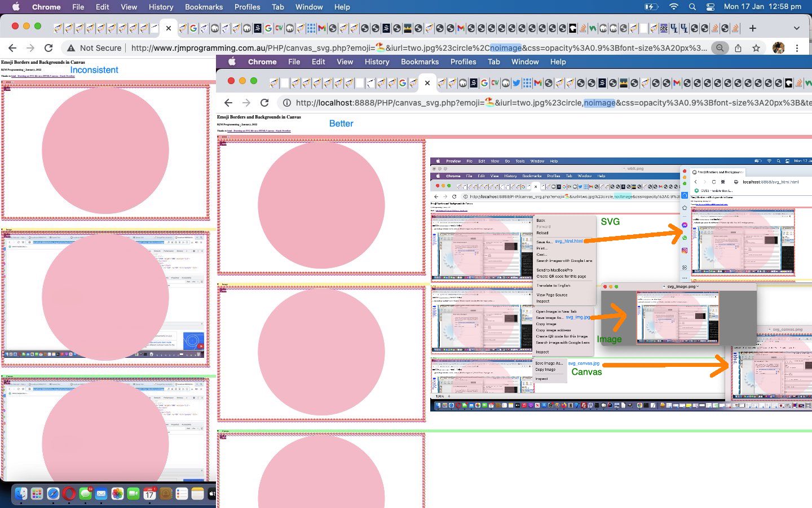Open the Help menu in top menu bar

coord(342,7)
